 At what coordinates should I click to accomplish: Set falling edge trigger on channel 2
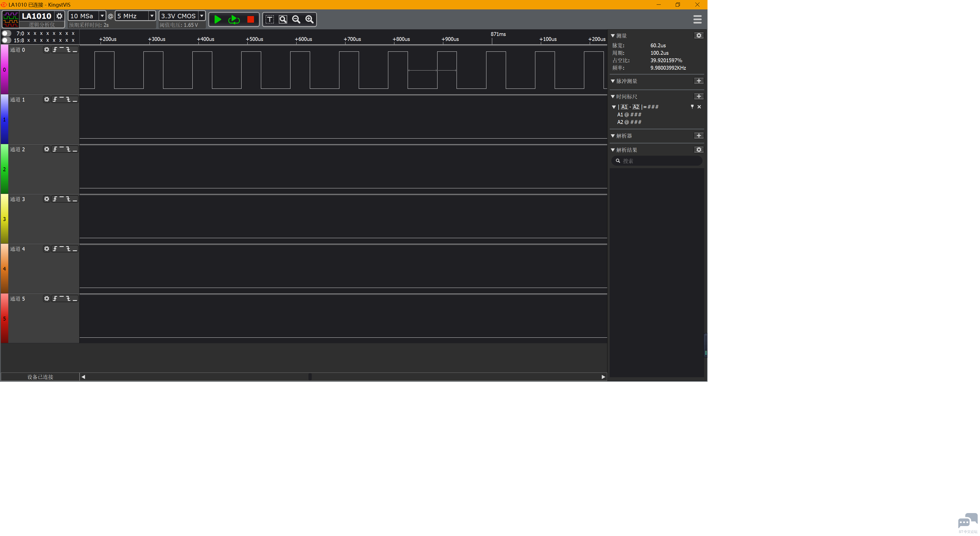pos(69,149)
